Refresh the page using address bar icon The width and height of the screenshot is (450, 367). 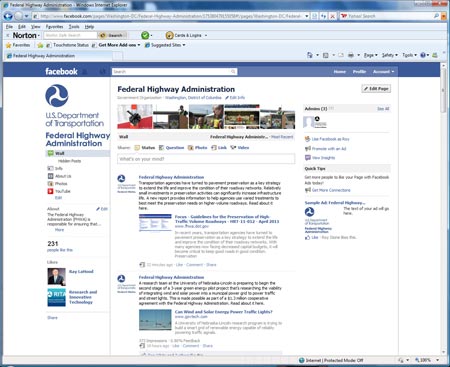pyautogui.click(x=323, y=16)
